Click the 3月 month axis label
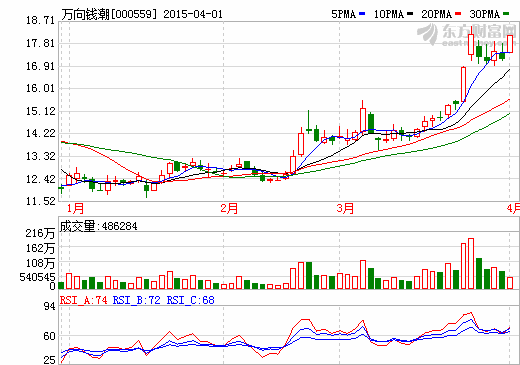 click(x=345, y=208)
